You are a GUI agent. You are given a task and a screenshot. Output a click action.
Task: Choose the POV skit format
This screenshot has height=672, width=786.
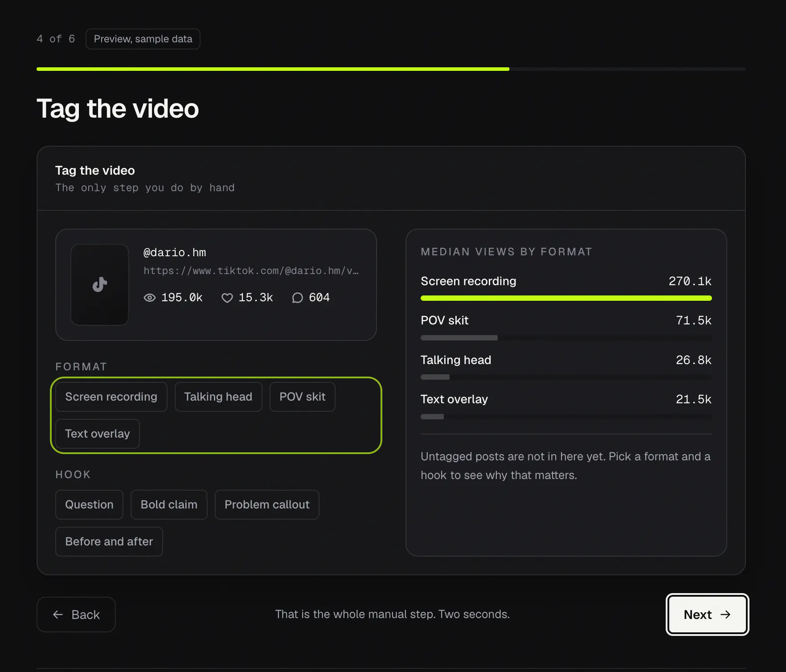[303, 397]
